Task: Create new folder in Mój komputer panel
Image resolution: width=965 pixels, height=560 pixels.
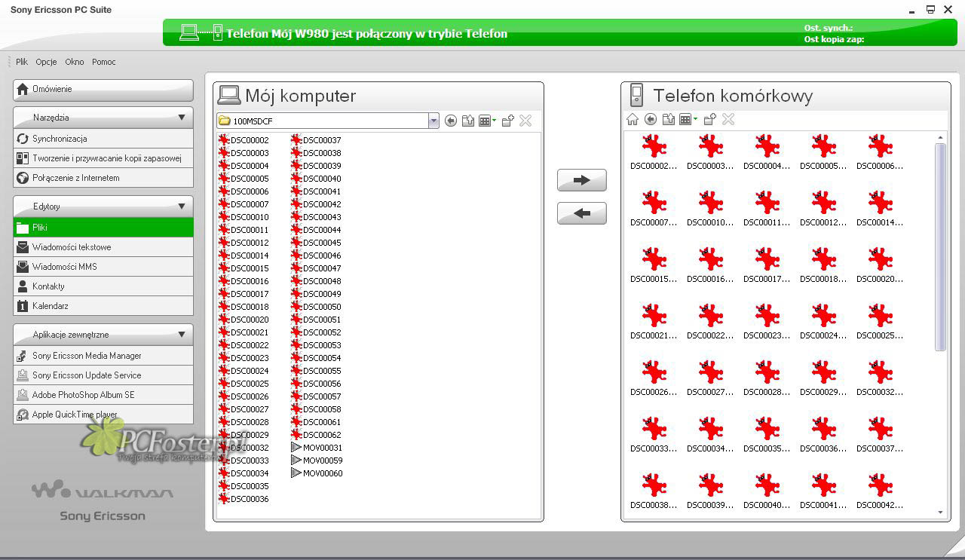Action: (508, 121)
